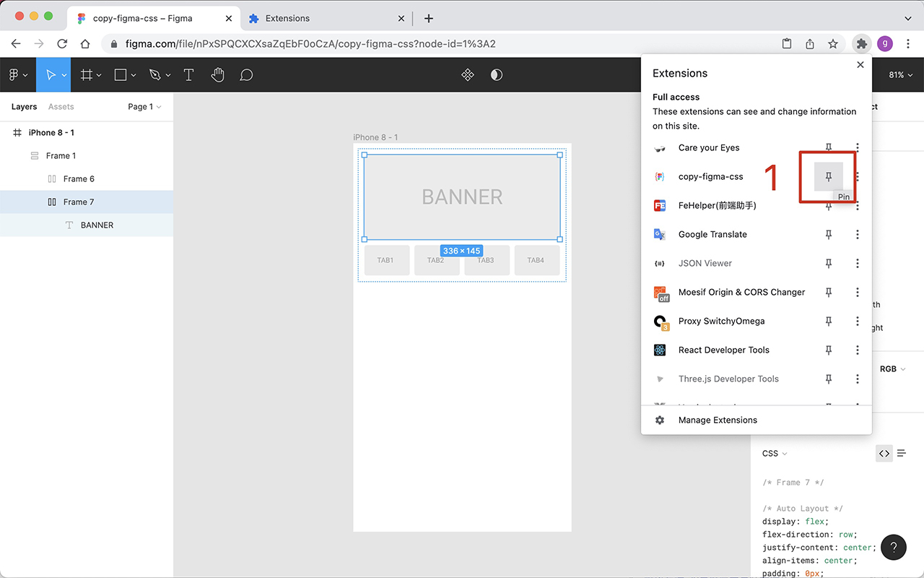Select the Comment tool
Viewport: 924px width, 578px height.
tap(246, 74)
